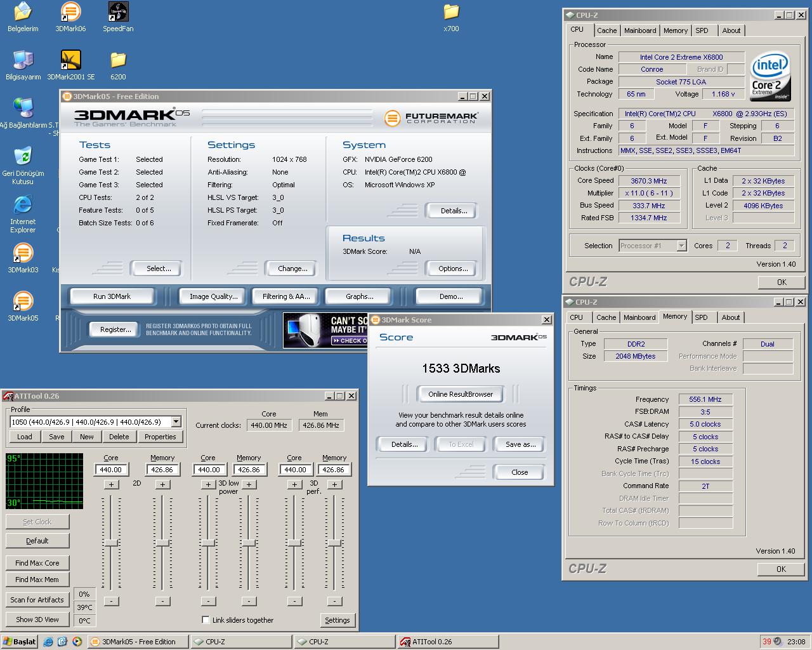812x650 pixels.
Task: Click Change settings button in 3DMark05
Action: tap(292, 269)
